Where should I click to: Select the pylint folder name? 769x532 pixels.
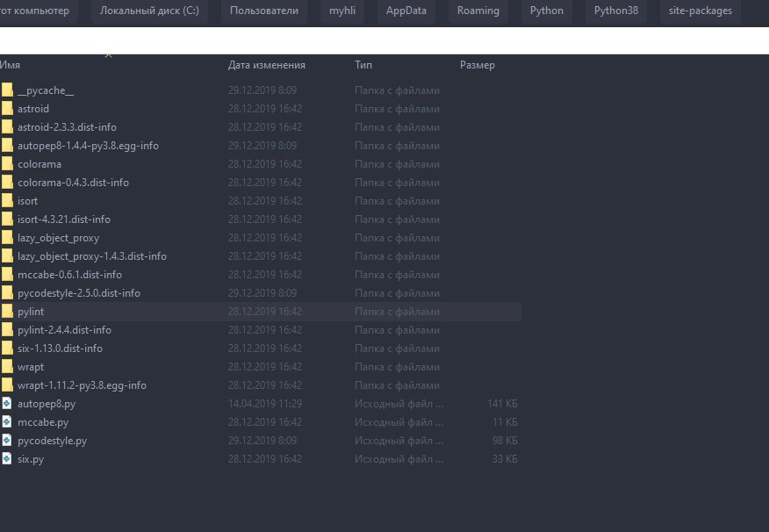31,312
